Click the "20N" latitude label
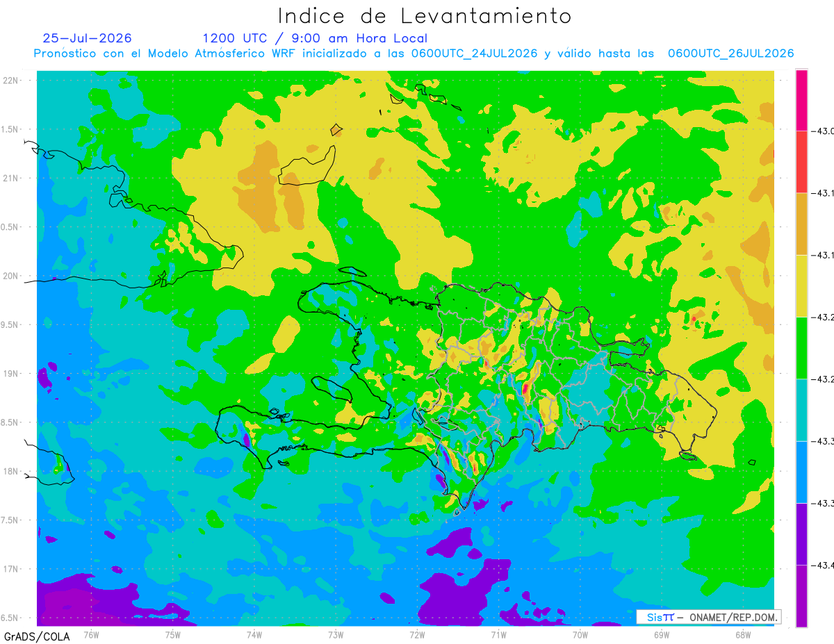 point(10,276)
